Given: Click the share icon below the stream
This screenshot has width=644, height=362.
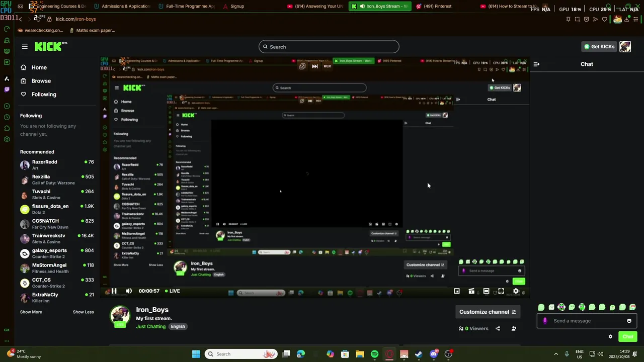Looking at the screenshot, I should tap(498, 328).
